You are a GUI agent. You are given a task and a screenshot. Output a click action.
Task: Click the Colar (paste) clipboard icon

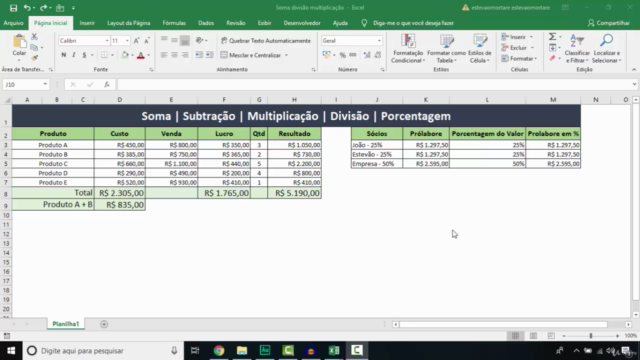19,41
